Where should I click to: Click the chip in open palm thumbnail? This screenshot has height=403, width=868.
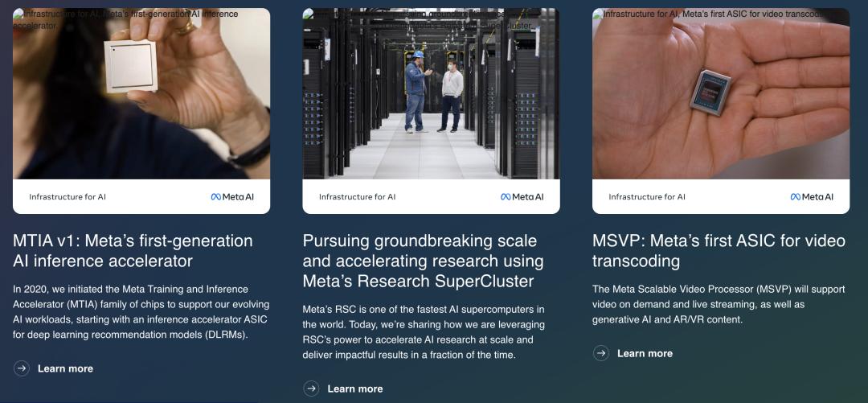coord(721,93)
